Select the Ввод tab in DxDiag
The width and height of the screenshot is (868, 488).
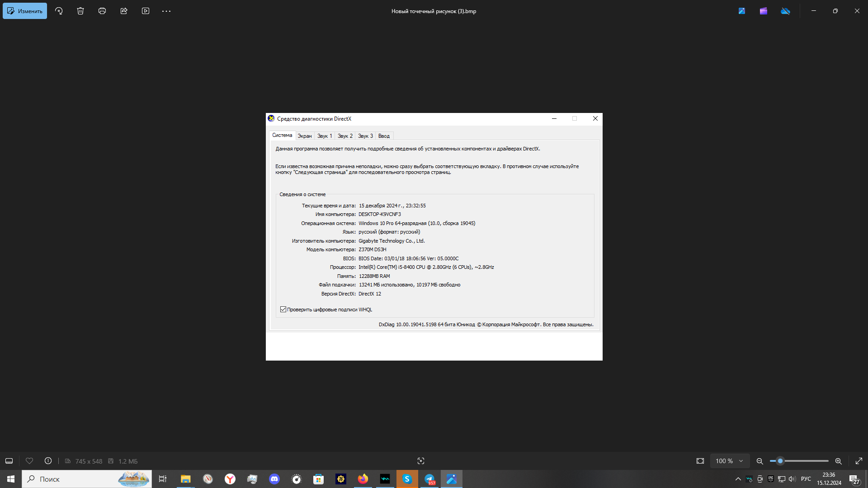click(384, 136)
